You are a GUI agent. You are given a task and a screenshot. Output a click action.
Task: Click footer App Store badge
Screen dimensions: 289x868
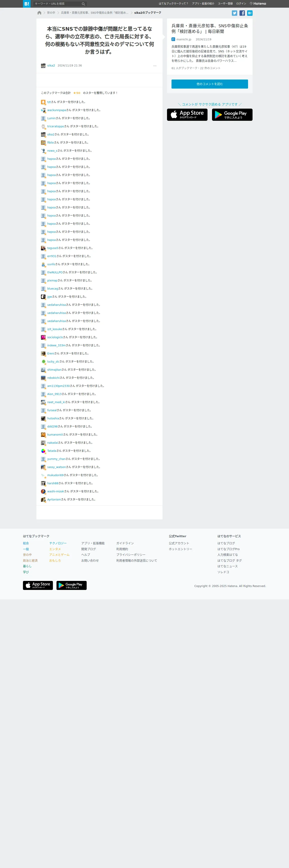(x=38, y=585)
